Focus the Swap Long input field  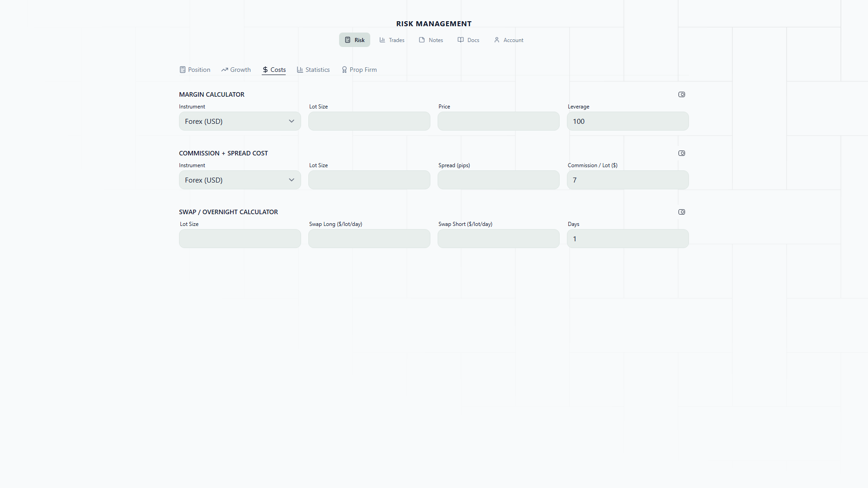coord(369,239)
